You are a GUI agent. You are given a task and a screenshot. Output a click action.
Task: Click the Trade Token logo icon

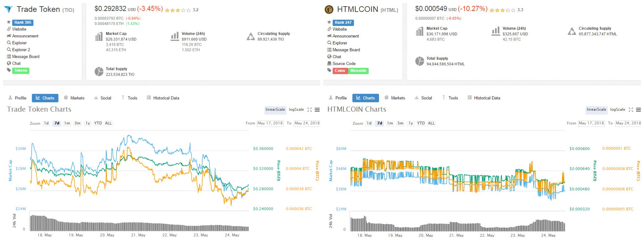tap(8, 9)
